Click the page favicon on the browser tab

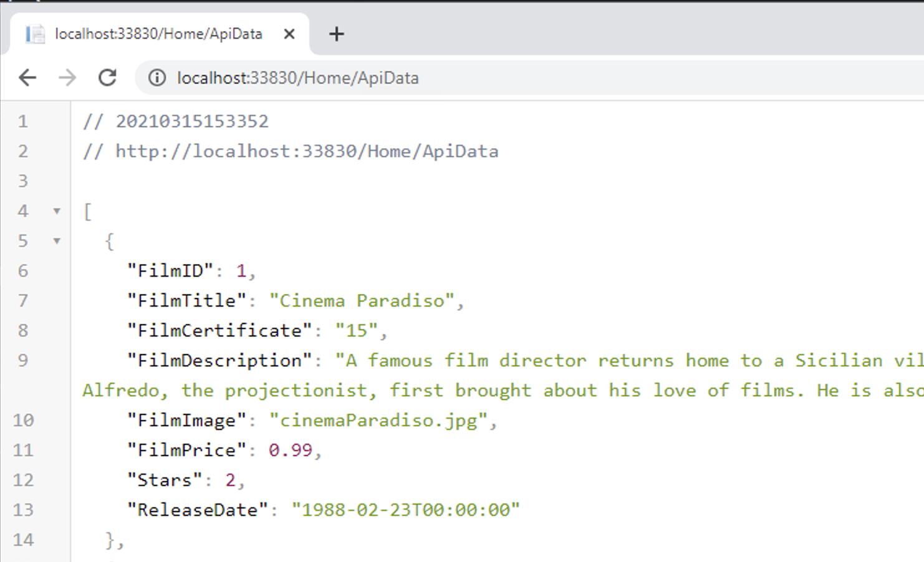[x=34, y=34]
